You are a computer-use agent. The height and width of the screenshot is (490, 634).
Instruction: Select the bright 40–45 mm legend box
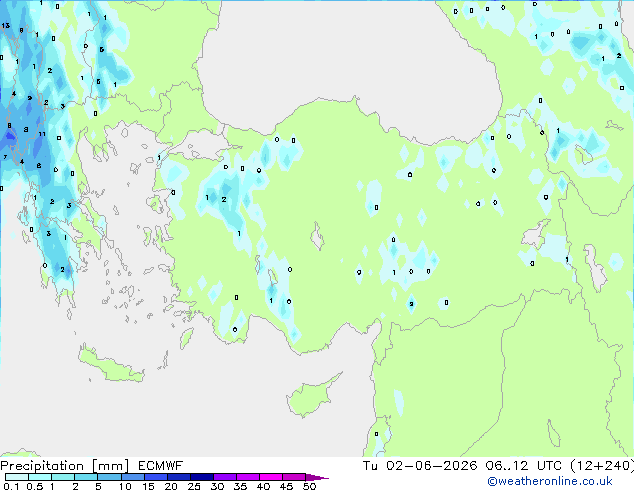coord(271,477)
